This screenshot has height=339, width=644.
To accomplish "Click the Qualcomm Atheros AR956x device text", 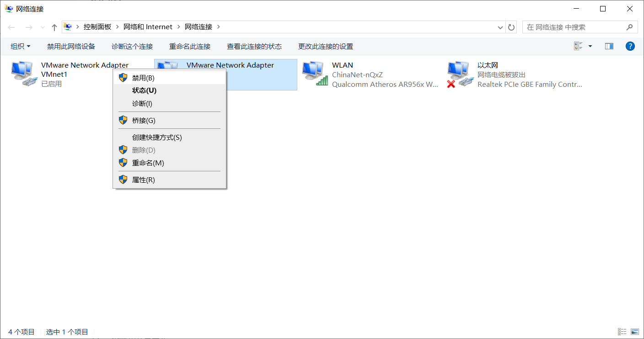I will tap(385, 85).
